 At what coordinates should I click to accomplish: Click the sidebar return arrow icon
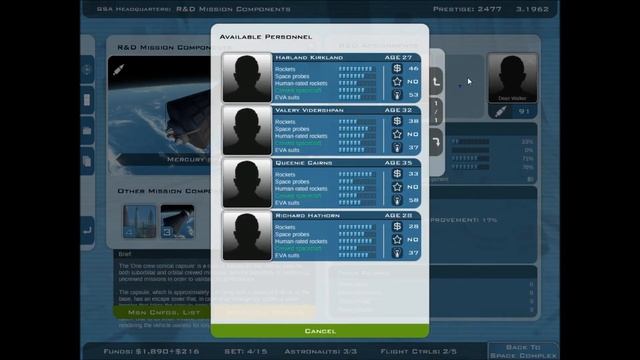pyautogui.click(x=87, y=231)
